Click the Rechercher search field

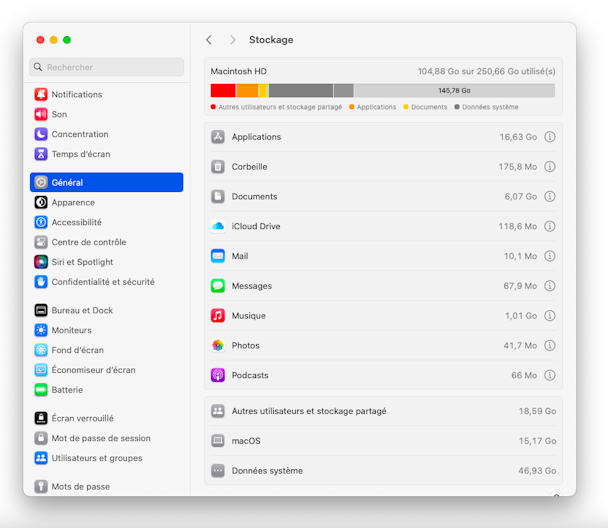tap(107, 67)
